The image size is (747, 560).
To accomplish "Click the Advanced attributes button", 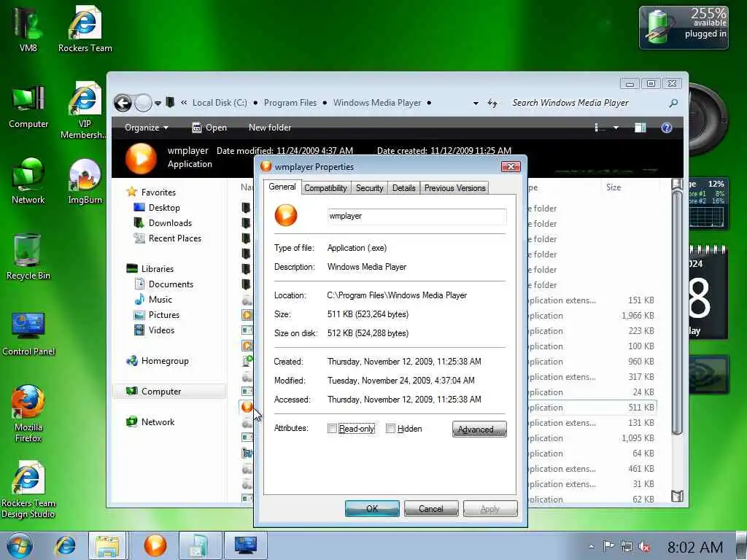I will point(479,429).
